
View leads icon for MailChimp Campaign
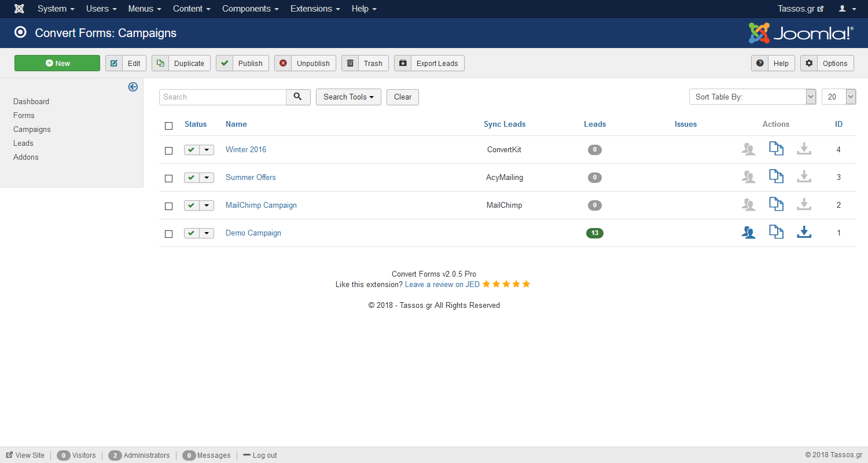point(749,205)
